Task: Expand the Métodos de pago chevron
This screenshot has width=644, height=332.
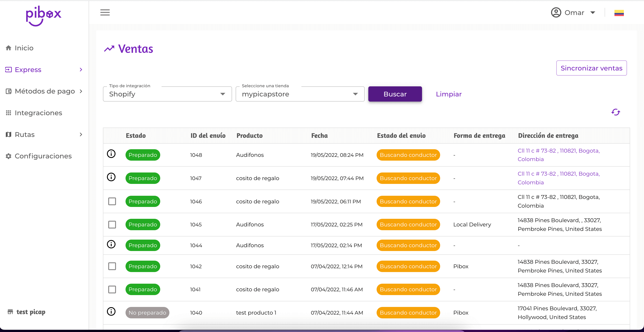Action: coord(81,91)
